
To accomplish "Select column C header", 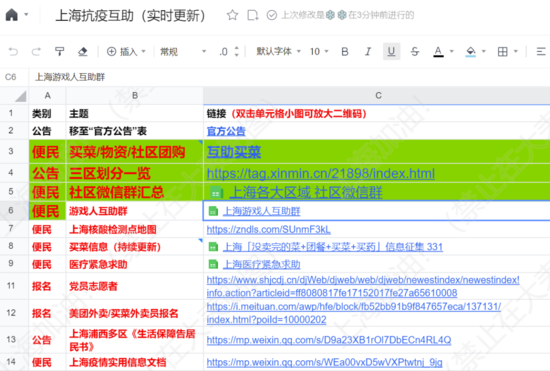I will pyautogui.click(x=378, y=95).
